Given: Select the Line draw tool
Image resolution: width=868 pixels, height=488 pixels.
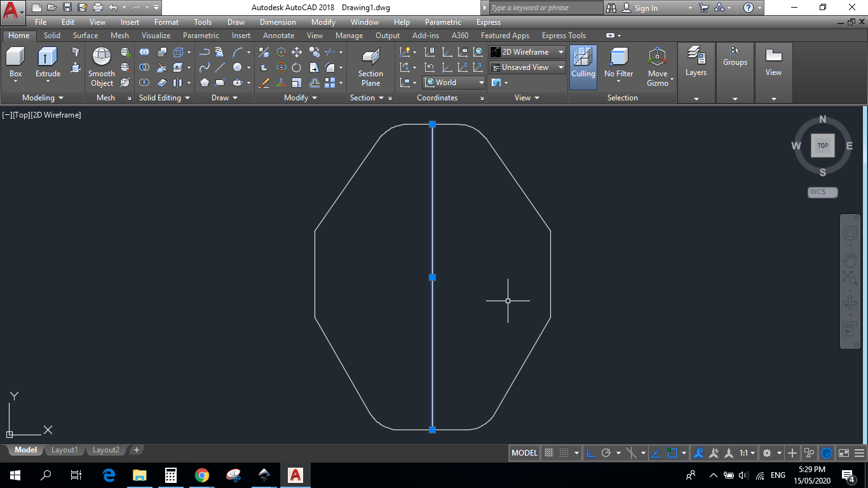Looking at the screenshot, I should 220,67.
